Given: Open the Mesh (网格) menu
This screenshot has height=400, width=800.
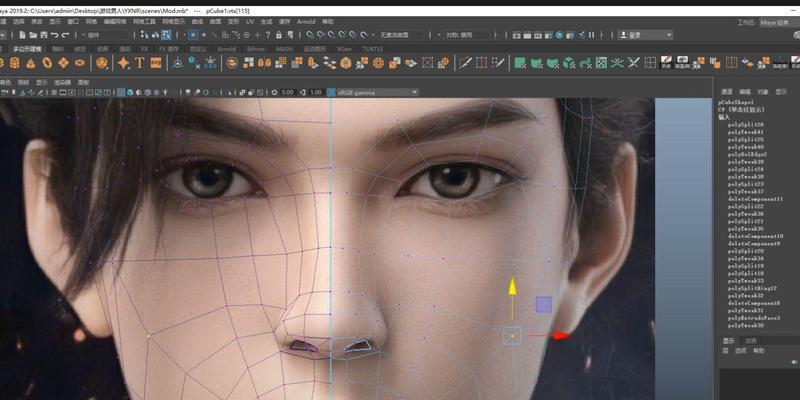Looking at the screenshot, I should [x=91, y=22].
